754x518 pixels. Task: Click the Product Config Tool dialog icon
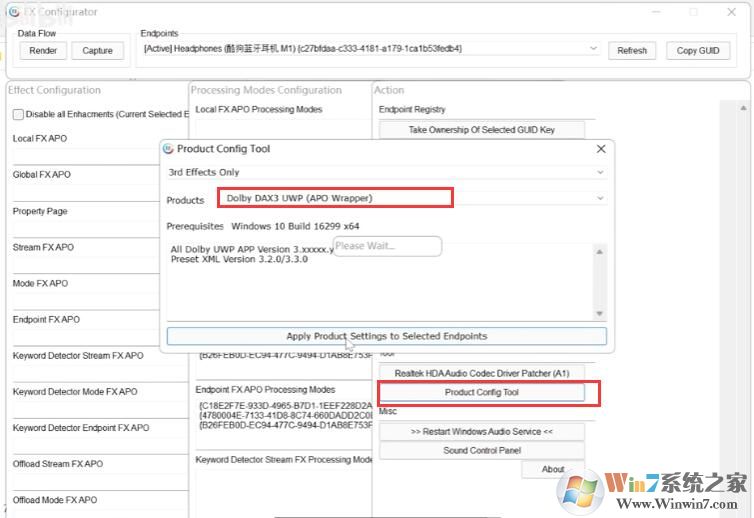point(168,149)
